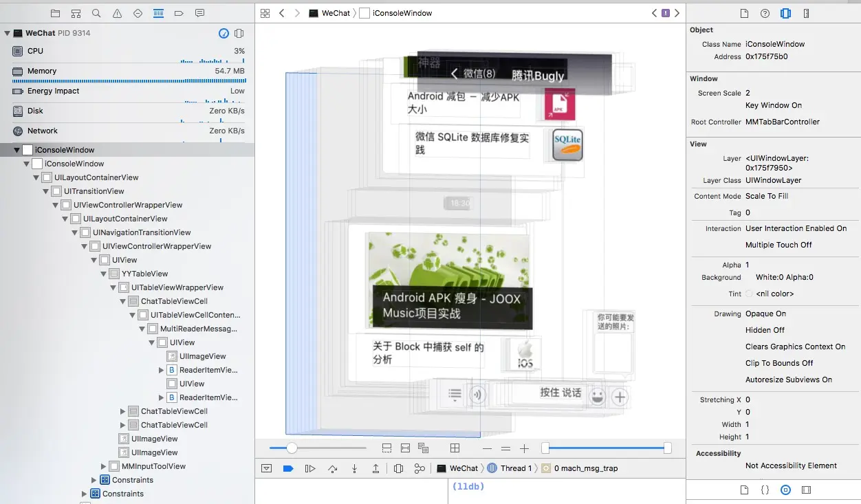Go forward in jump bar history

point(297,13)
